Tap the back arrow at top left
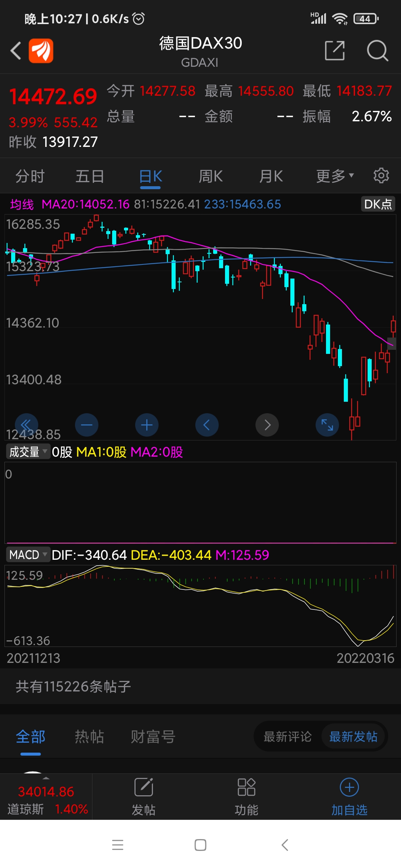 (16, 50)
